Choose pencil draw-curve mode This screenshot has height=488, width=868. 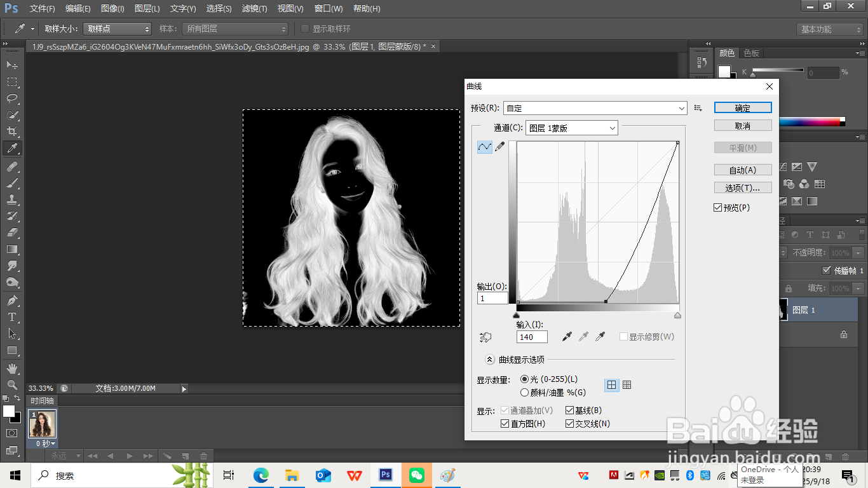(x=500, y=147)
